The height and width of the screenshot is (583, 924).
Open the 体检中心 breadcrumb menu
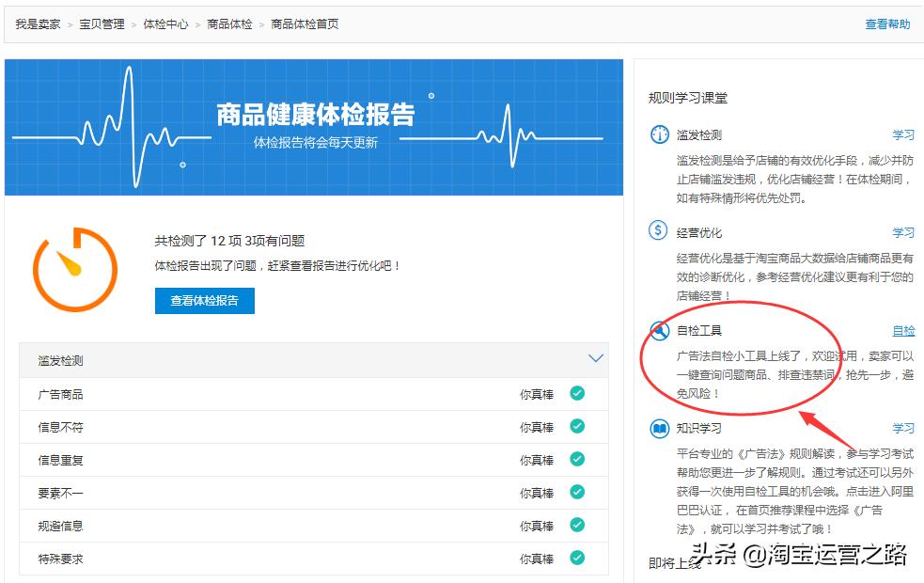(164, 24)
